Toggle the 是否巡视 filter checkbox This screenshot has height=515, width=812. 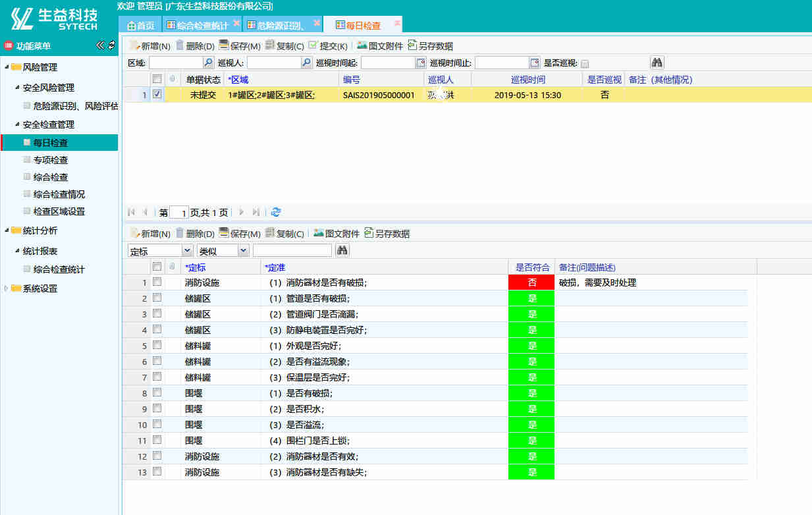click(x=585, y=64)
